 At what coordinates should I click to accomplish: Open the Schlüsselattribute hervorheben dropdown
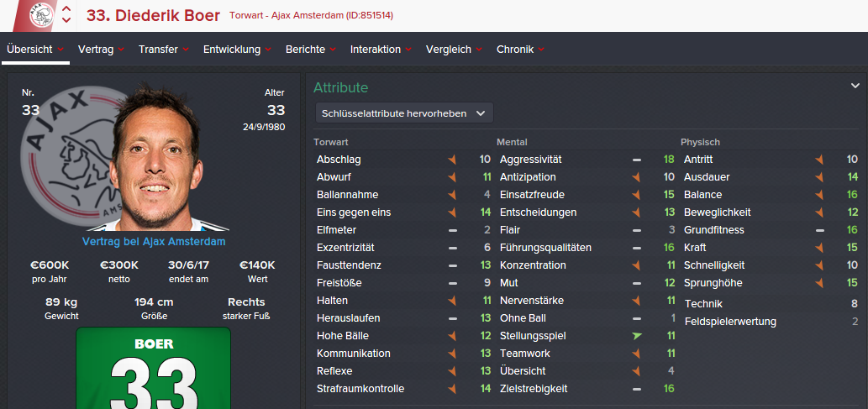coord(403,113)
